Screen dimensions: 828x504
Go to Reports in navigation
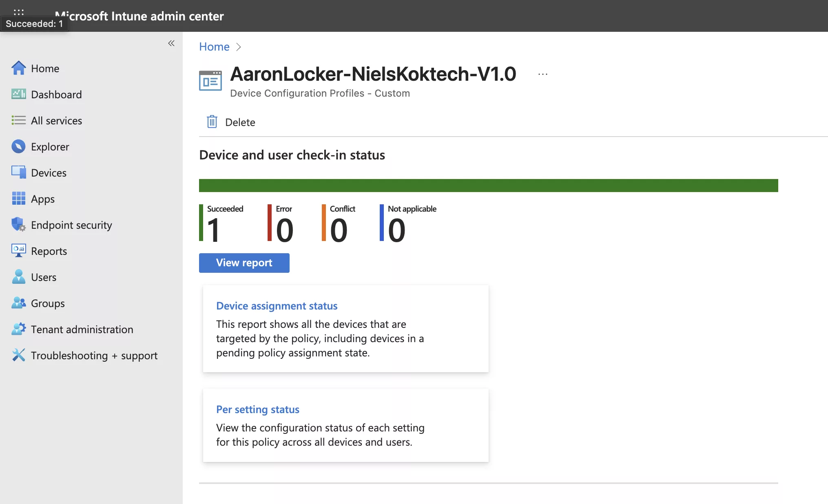point(49,251)
